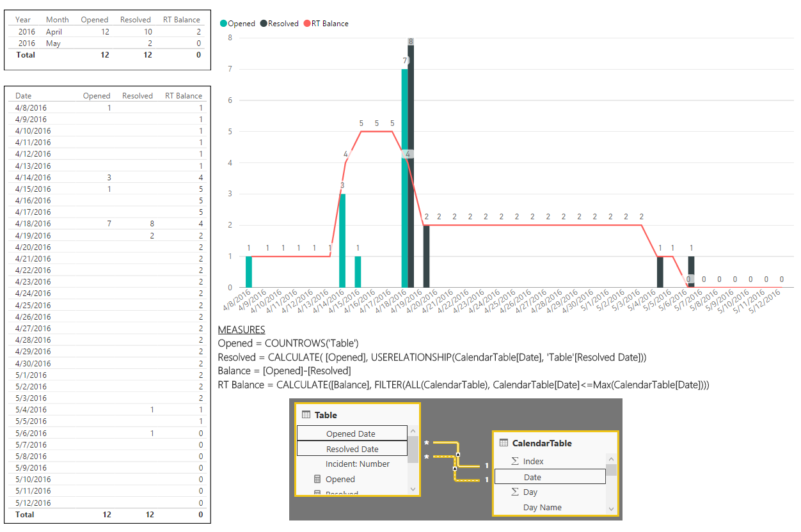801x532 pixels.
Task: Click the red RT Balance legend dot
Action: [x=307, y=24]
